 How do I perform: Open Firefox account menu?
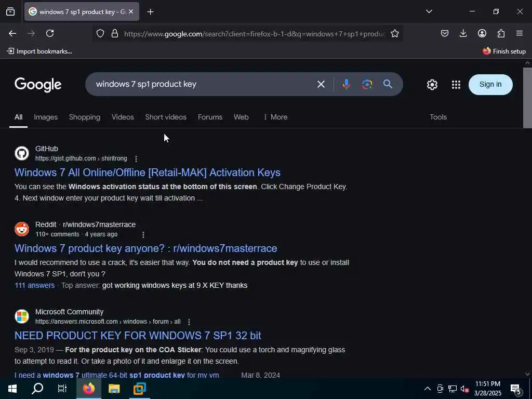[482, 33]
